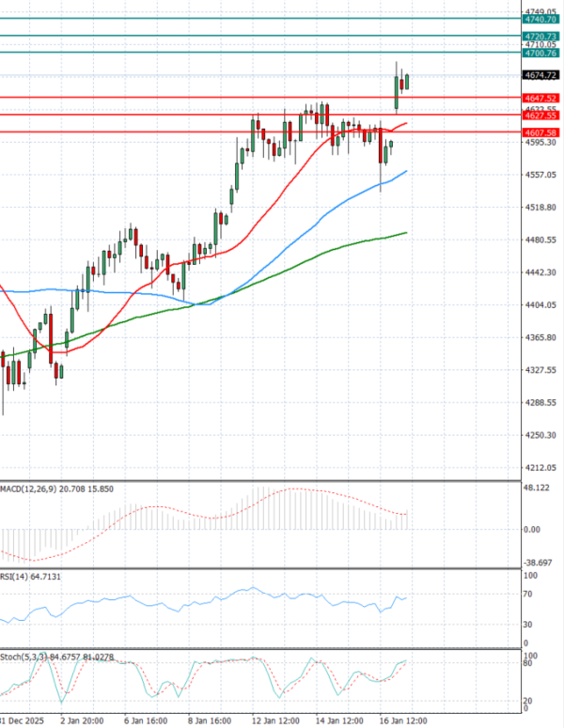Screen dimensions: 564x728
Task: Click the RSI 70 level scale value
Action: (529, 595)
